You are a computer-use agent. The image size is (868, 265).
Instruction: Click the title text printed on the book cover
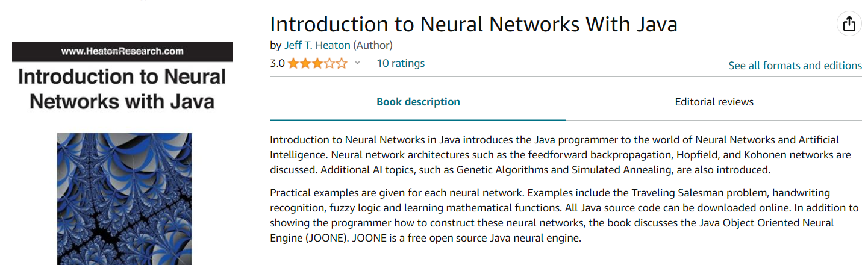click(122, 89)
